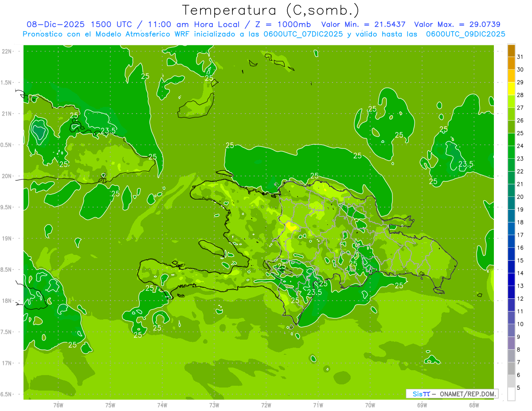Image resolution: width=532 pixels, height=411 pixels.
Task: Click 'Valor Min. = 21.5437' in header
Action: tap(363, 24)
